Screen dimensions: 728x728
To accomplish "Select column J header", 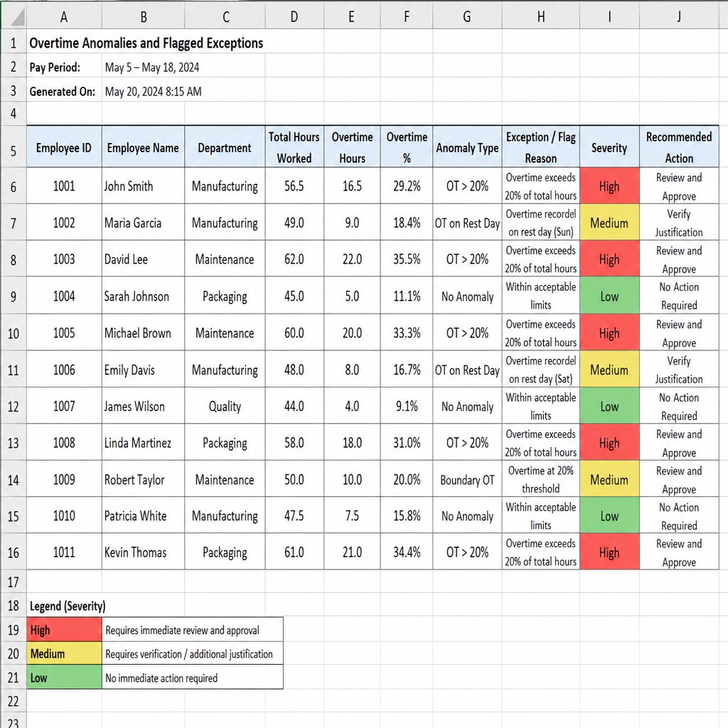I will pos(679,17).
